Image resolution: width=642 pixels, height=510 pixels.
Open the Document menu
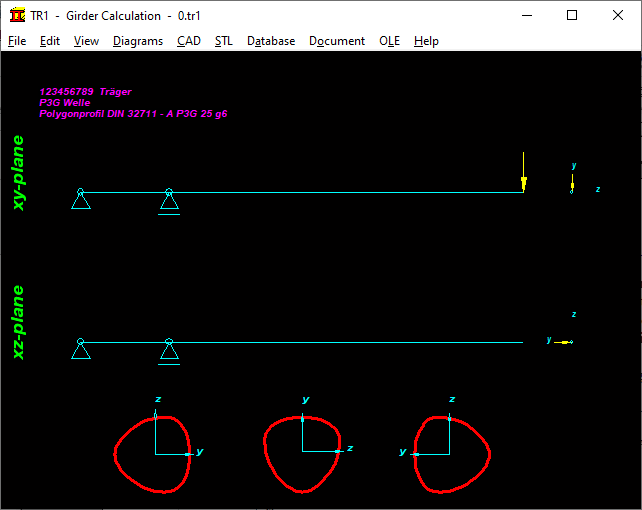pos(337,41)
